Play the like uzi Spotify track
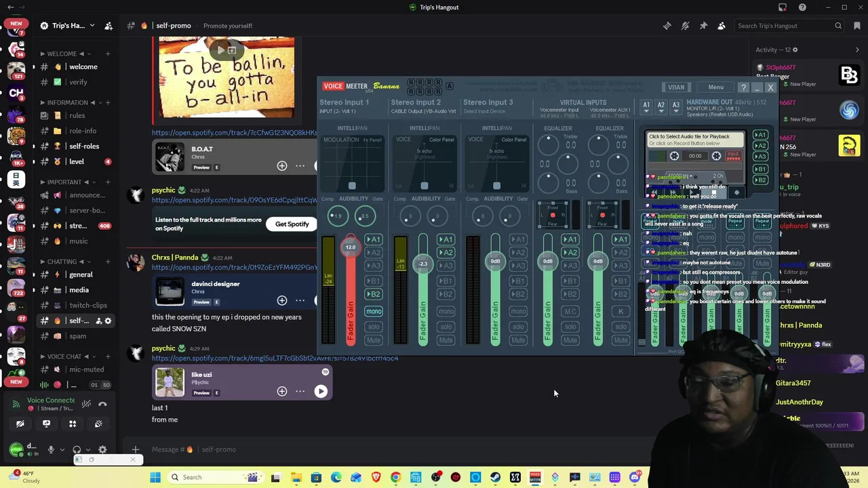Image resolution: width=868 pixels, height=488 pixels. click(x=321, y=391)
